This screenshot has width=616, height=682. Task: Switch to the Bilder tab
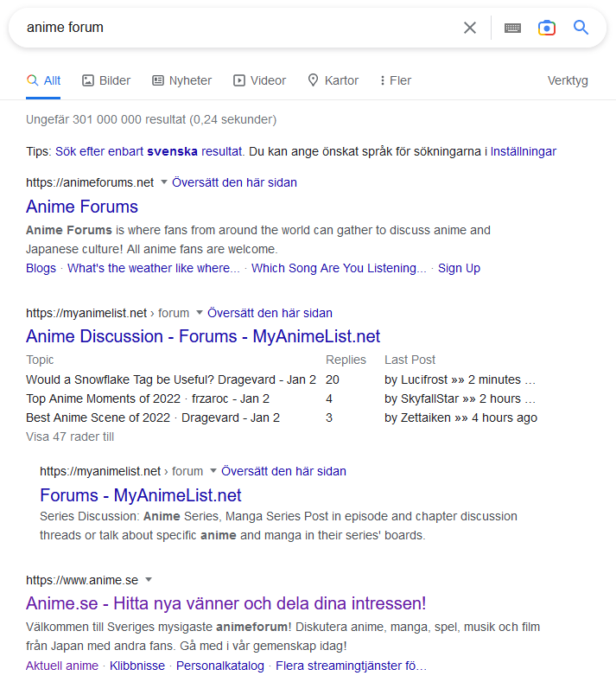click(106, 80)
